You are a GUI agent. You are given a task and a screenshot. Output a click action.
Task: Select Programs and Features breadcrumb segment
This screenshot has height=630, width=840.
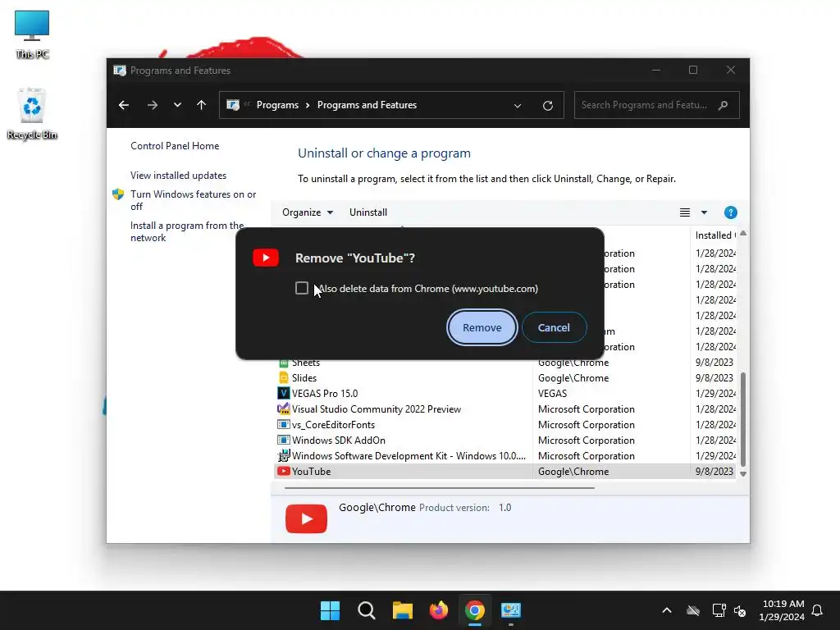pyautogui.click(x=367, y=105)
